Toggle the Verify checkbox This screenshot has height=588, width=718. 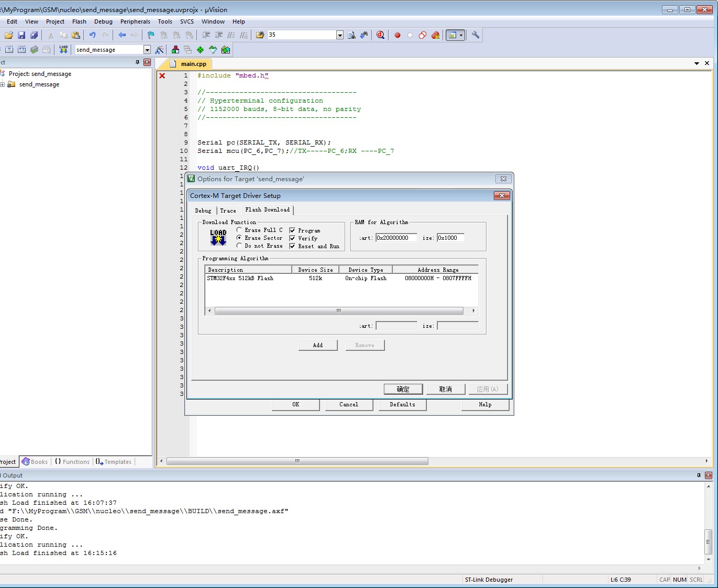click(x=292, y=238)
